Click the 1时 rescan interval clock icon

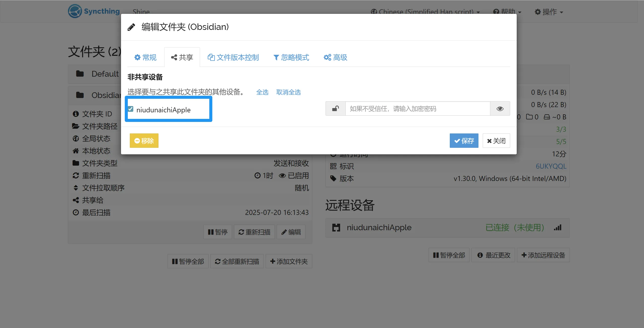point(257,175)
